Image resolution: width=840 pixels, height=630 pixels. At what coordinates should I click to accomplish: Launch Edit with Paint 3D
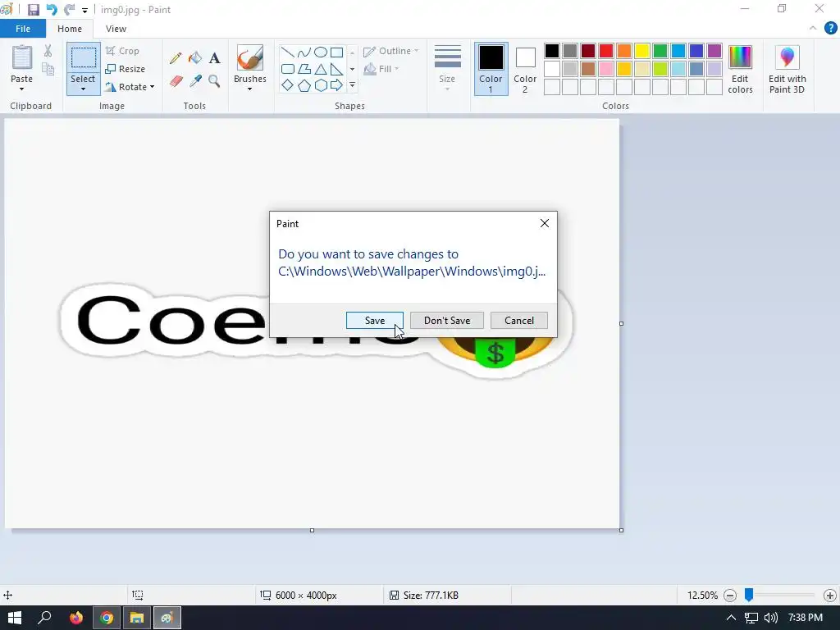click(787, 70)
